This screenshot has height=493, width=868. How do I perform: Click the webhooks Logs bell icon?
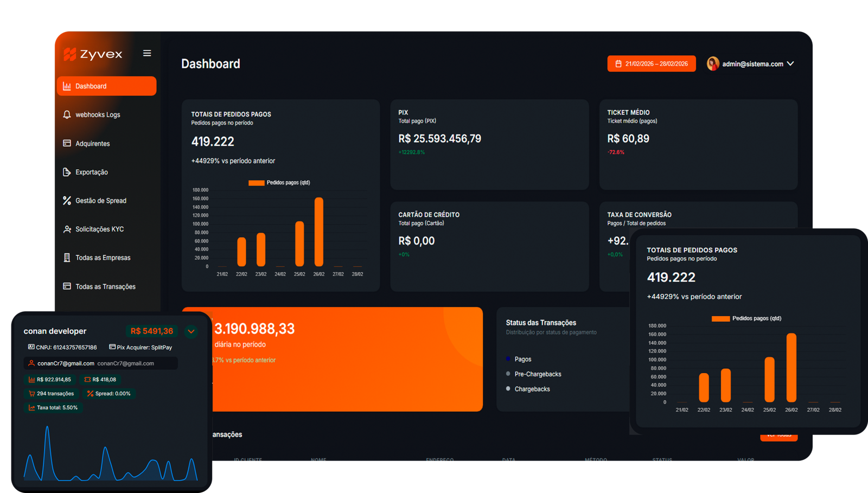(67, 114)
